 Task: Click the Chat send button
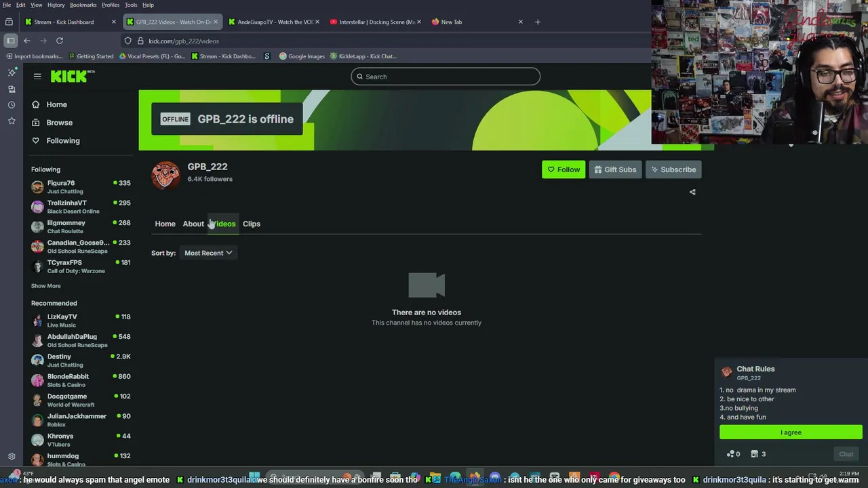coord(846,454)
